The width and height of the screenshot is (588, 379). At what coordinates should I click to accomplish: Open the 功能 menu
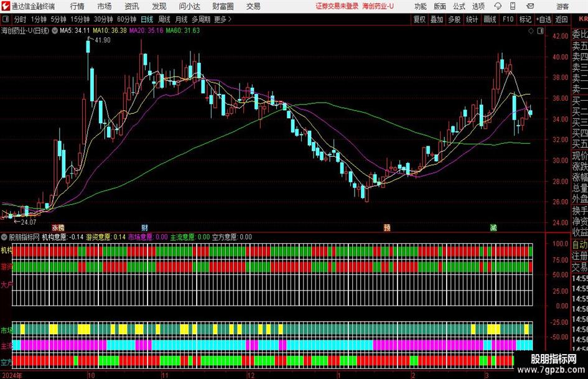(421, 6)
